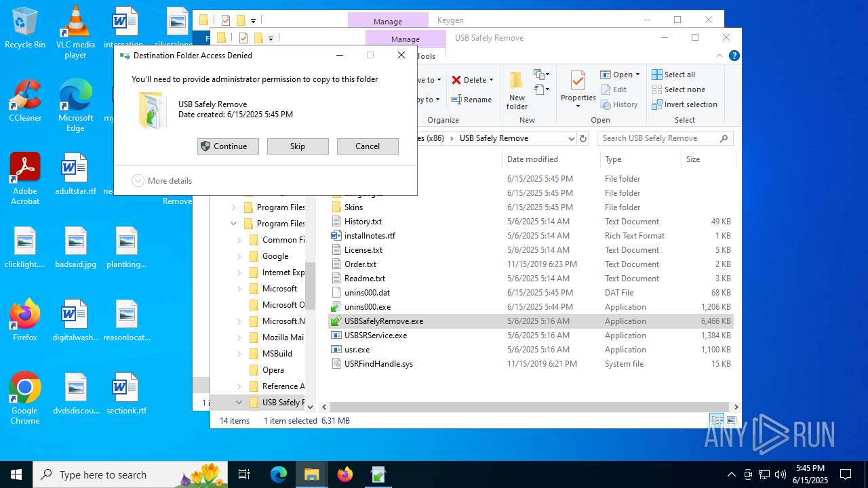The width and height of the screenshot is (868, 488).
Task: Click Rename in Organize group
Action: pos(471,100)
